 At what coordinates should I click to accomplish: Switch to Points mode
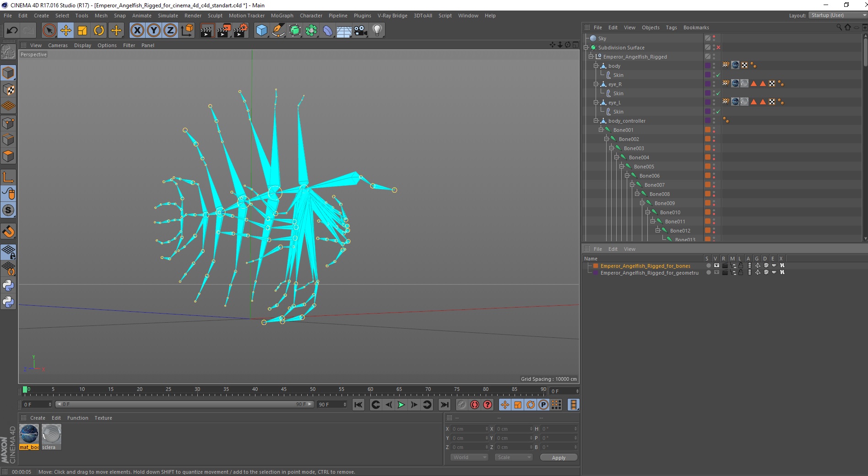(8, 123)
